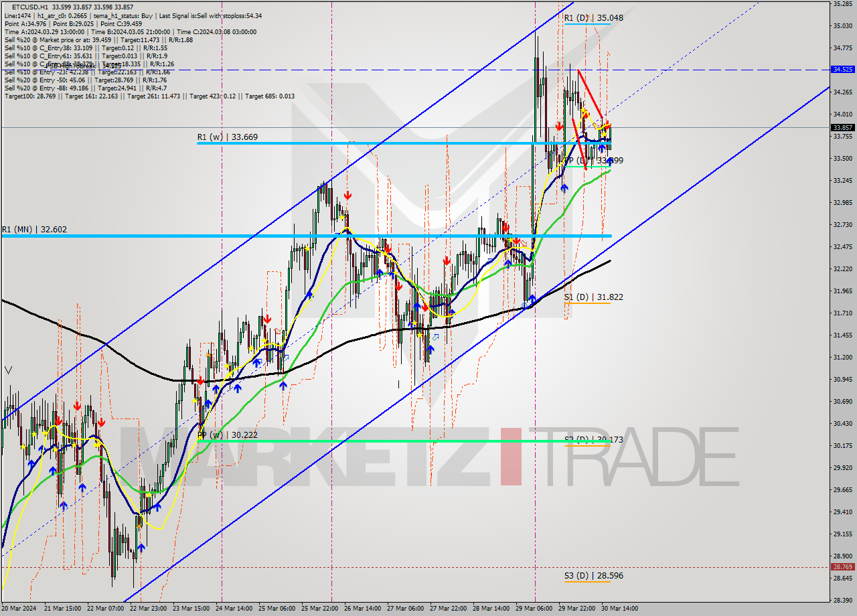Click the red 28.769 target price tag

click(x=843, y=567)
